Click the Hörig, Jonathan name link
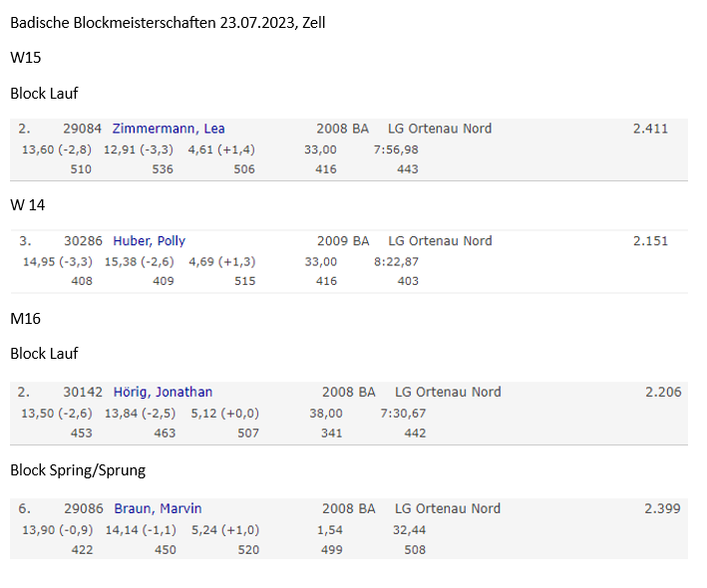Image resolution: width=707 pixels, height=588 pixels. [x=163, y=392]
